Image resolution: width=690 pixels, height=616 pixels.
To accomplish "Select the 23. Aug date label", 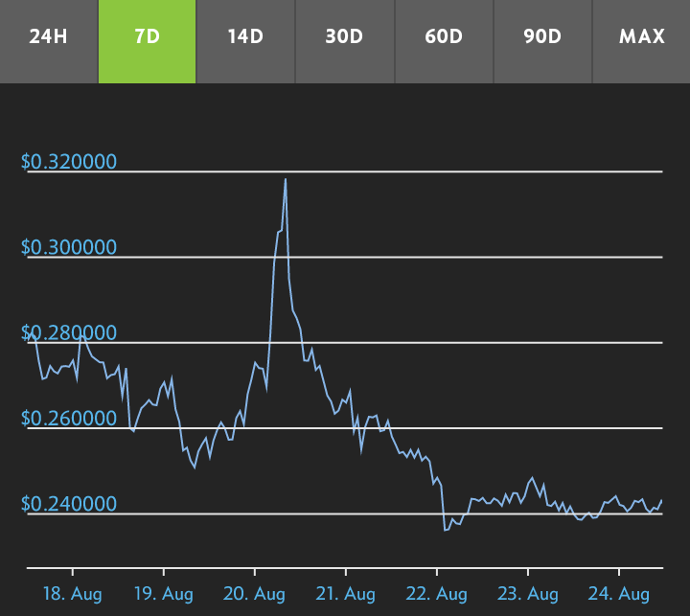I will coord(528,594).
